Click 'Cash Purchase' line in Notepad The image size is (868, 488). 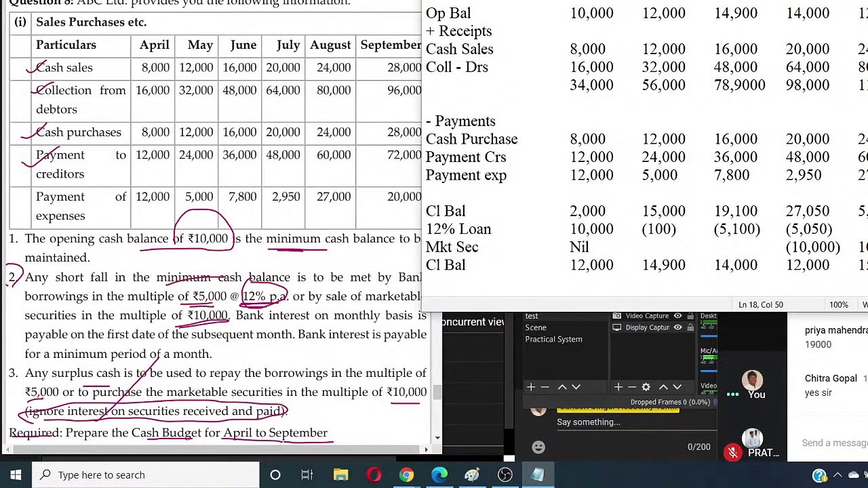(471, 139)
